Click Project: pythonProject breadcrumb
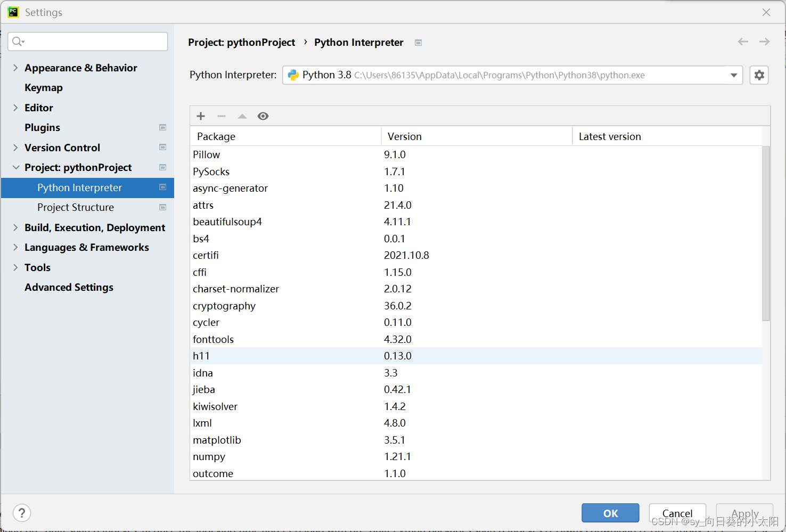The width and height of the screenshot is (786, 532). click(242, 43)
